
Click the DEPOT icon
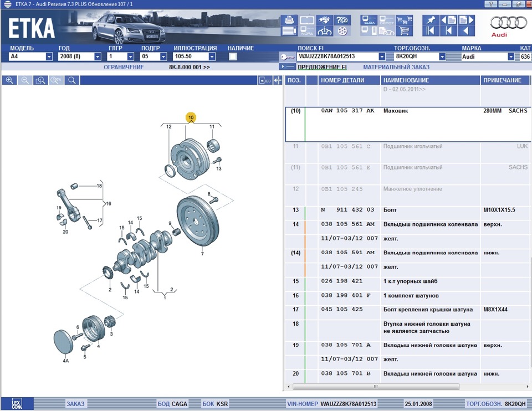[x=386, y=20]
